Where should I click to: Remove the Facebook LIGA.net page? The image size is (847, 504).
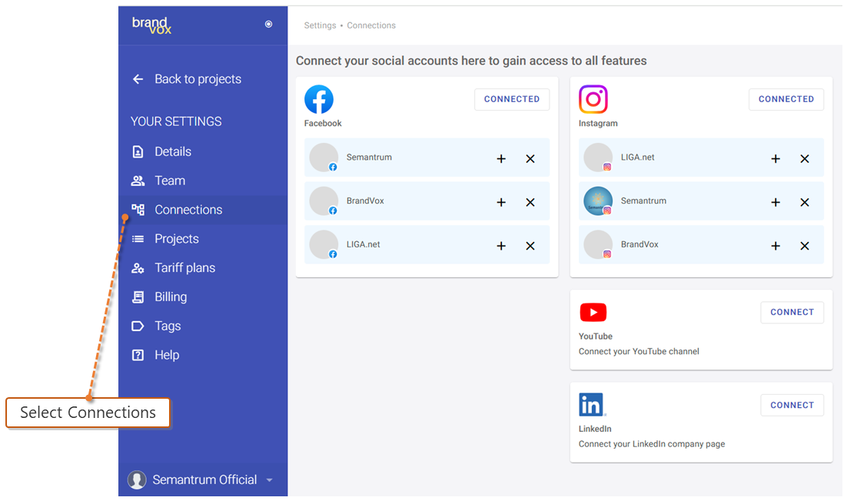[x=530, y=247]
